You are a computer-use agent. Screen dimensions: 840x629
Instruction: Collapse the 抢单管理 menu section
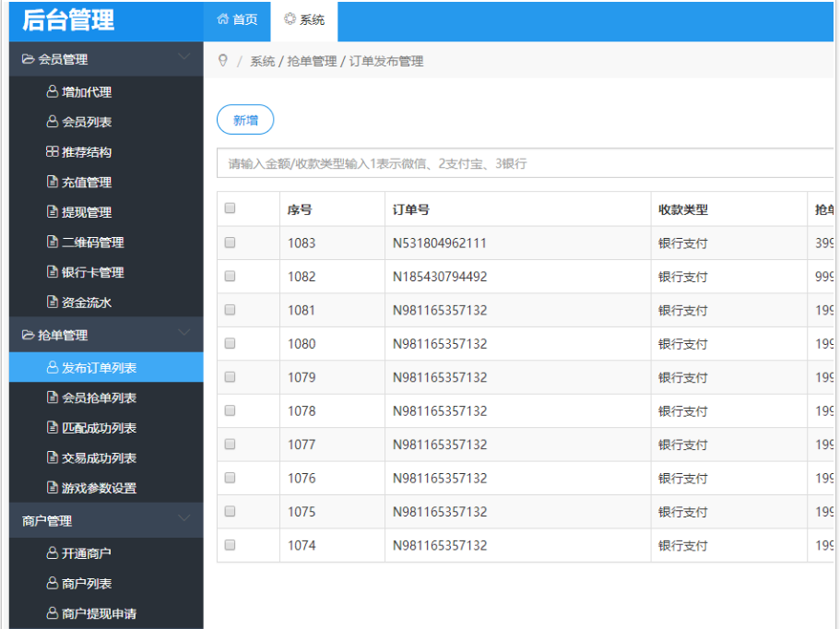(x=183, y=334)
